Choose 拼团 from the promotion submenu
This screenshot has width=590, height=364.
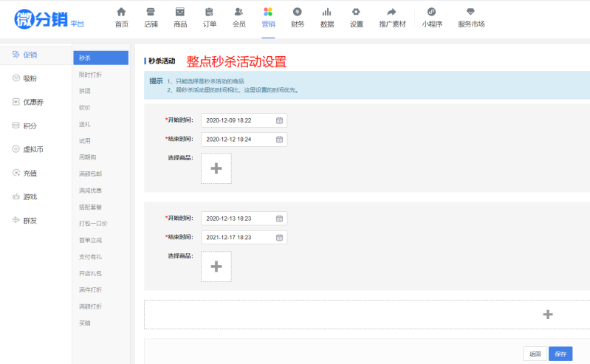85,91
